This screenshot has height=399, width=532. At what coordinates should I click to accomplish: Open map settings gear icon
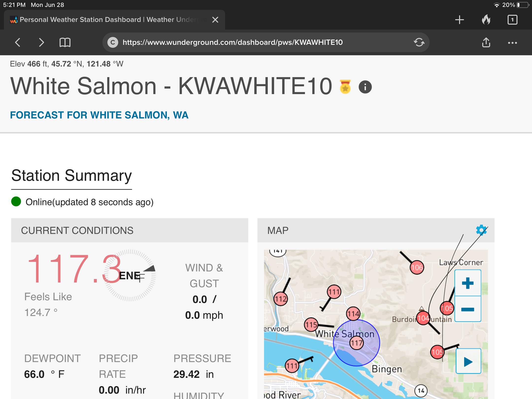(481, 230)
